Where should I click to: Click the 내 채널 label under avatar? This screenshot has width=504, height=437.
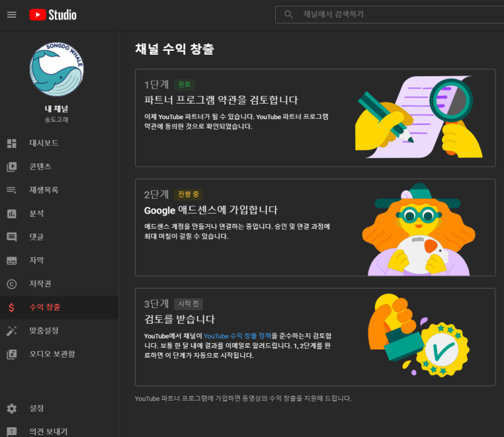pyautogui.click(x=57, y=109)
